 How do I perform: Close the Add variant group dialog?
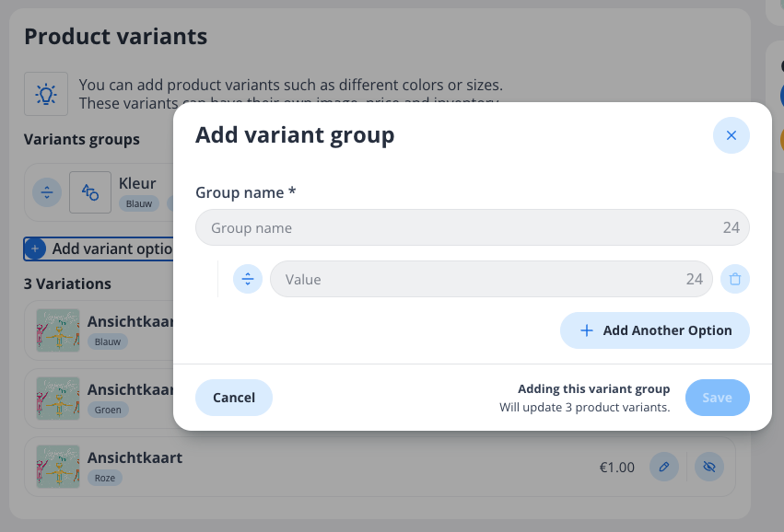click(731, 135)
